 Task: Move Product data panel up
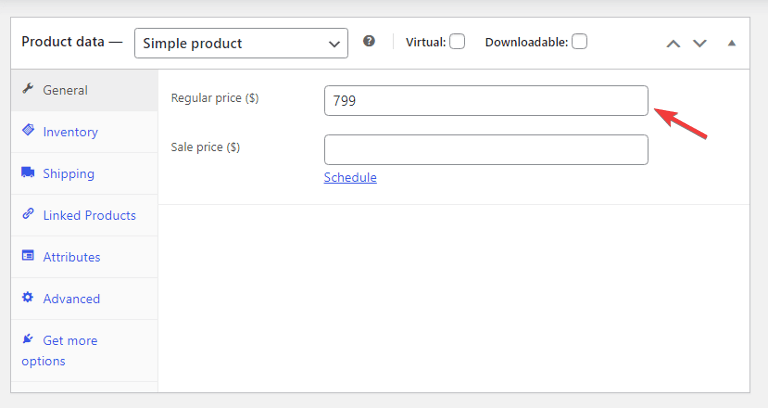pyautogui.click(x=673, y=44)
